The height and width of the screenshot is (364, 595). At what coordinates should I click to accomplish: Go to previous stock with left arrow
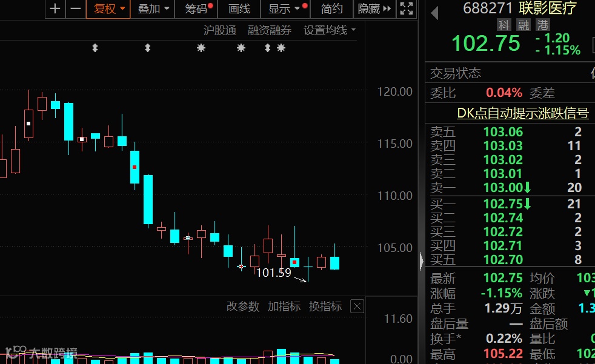tap(435, 13)
